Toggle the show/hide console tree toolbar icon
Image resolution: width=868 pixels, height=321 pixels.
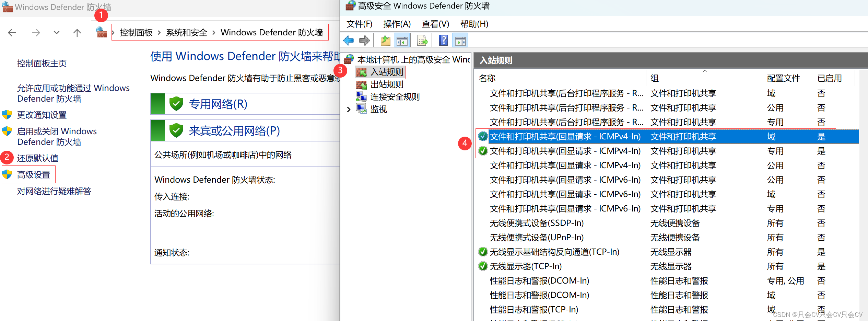tap(402, 41)
